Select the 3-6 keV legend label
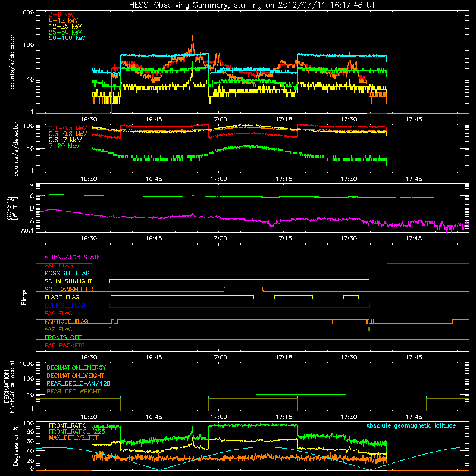The width and height of the screenshot is (476, 476). pyautogui.click(x=62, y=14)
